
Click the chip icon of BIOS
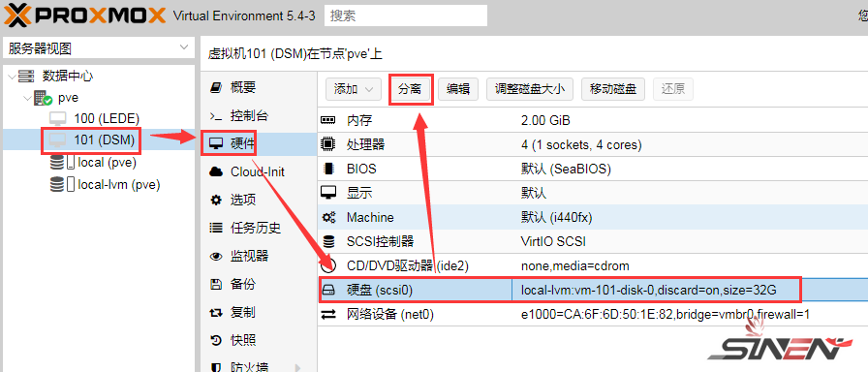point(328,169)
